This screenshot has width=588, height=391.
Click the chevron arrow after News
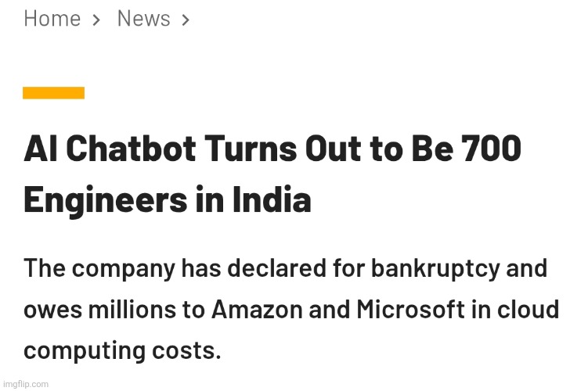186,20
